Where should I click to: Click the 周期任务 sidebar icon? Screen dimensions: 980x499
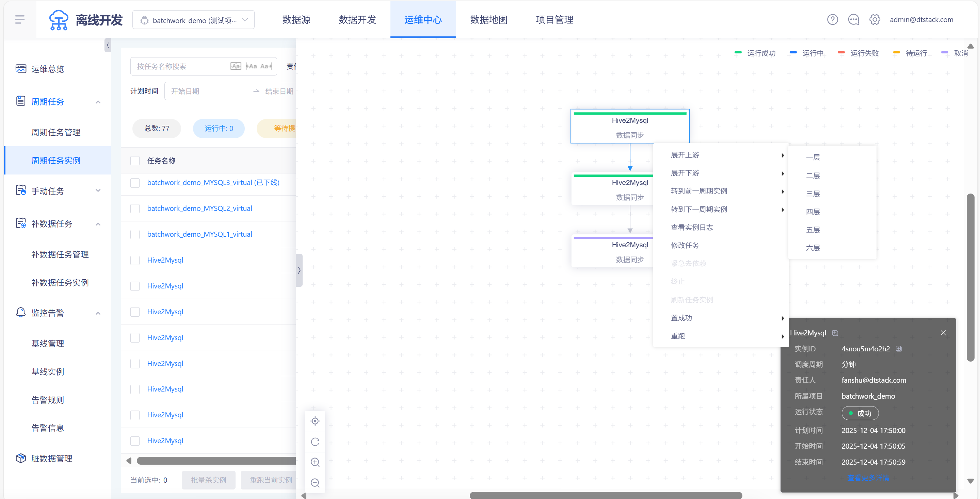click(21, 101)
